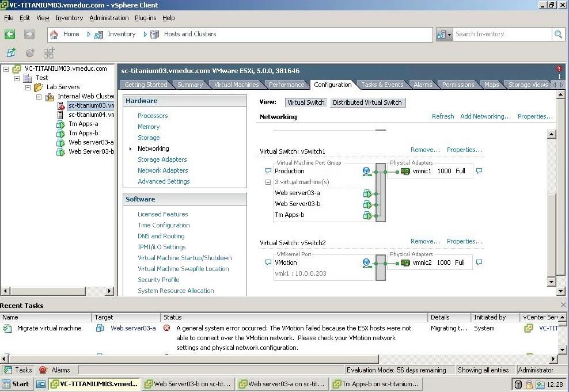Open the Tasks & Events tab
Image resolution: width=569 pixels, height=392 pixels.
point(382,85)
